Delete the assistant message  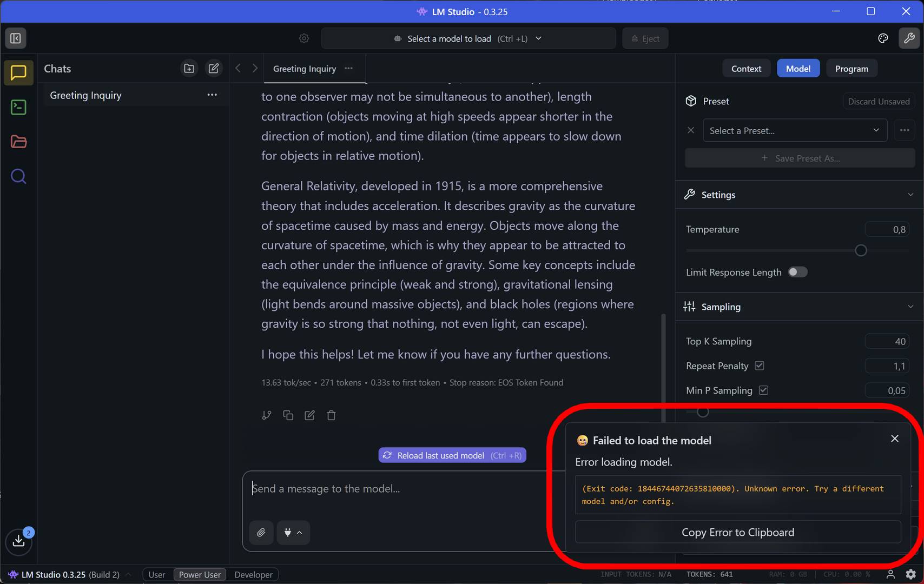pyautogui.click(x=331, y=415)
